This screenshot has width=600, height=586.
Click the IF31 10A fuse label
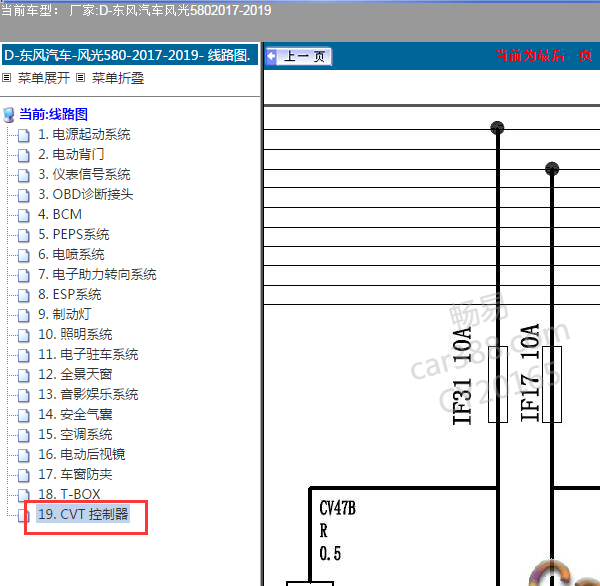click(x=462, y=376)
